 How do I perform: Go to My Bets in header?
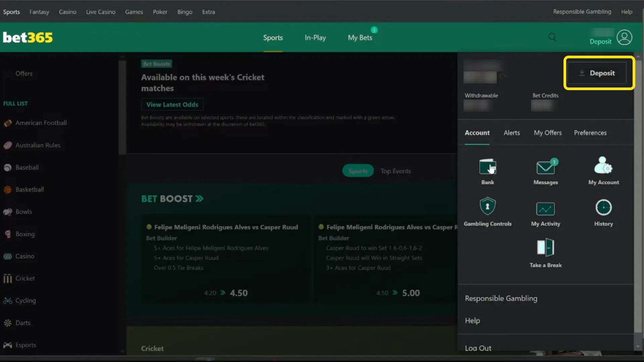[360, 38]
